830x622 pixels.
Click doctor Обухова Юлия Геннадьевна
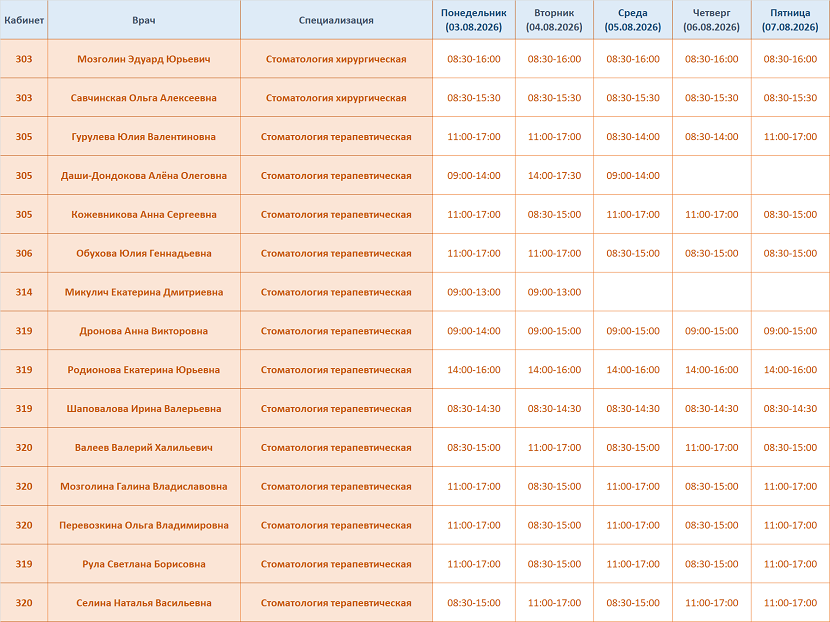[144, 253]
